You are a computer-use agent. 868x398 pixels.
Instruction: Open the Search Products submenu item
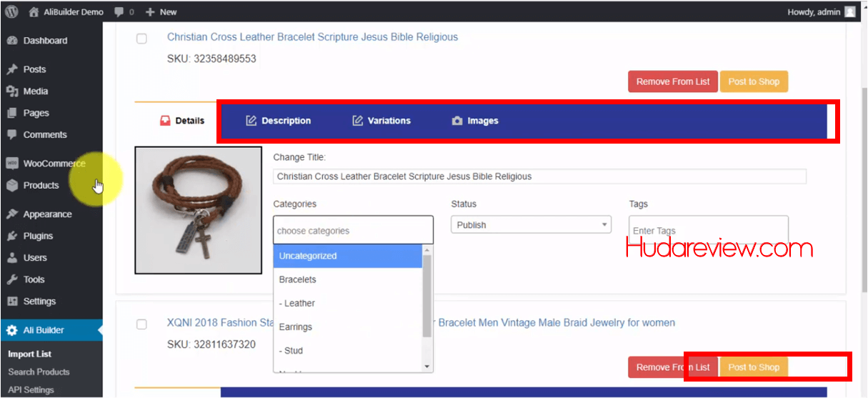[x=39, y=372]
